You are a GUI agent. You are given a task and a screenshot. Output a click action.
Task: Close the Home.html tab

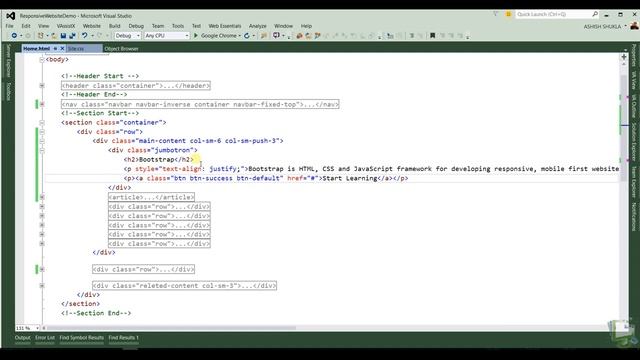(62, 49)
